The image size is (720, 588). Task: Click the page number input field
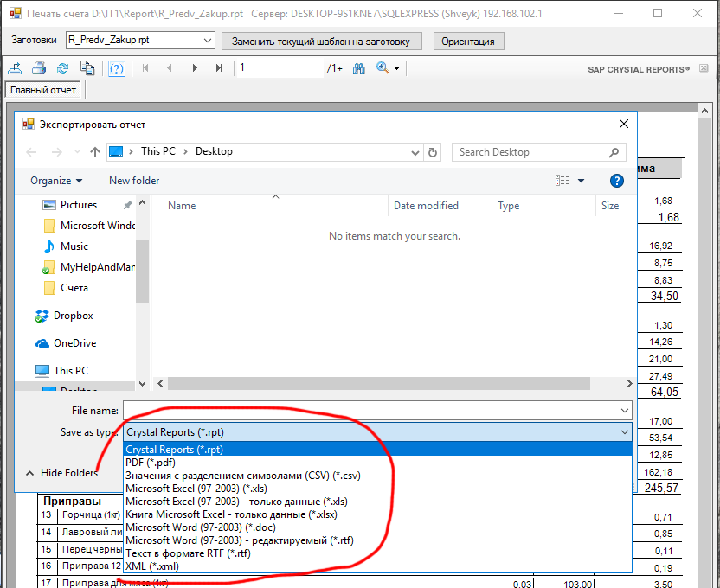tap(280, 68)
